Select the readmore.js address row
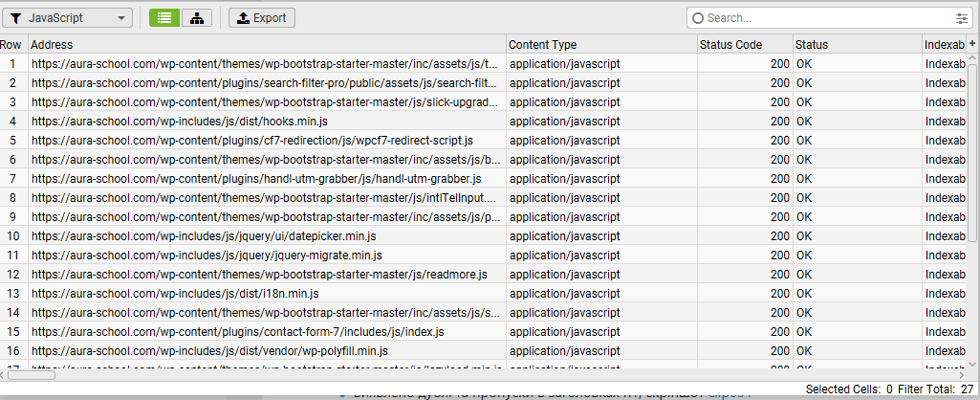Image resolution: width=980 pixels, height=400 pixels. coord(267,275)
